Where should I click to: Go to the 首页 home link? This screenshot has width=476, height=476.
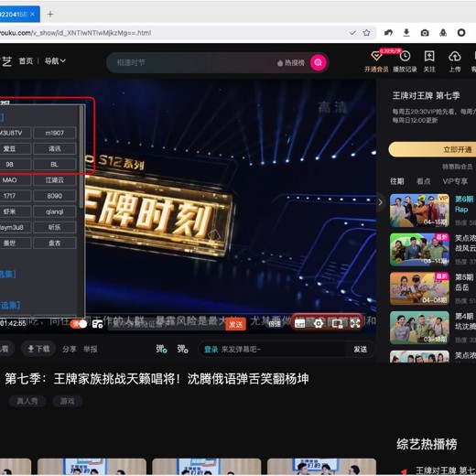(26, 61)
